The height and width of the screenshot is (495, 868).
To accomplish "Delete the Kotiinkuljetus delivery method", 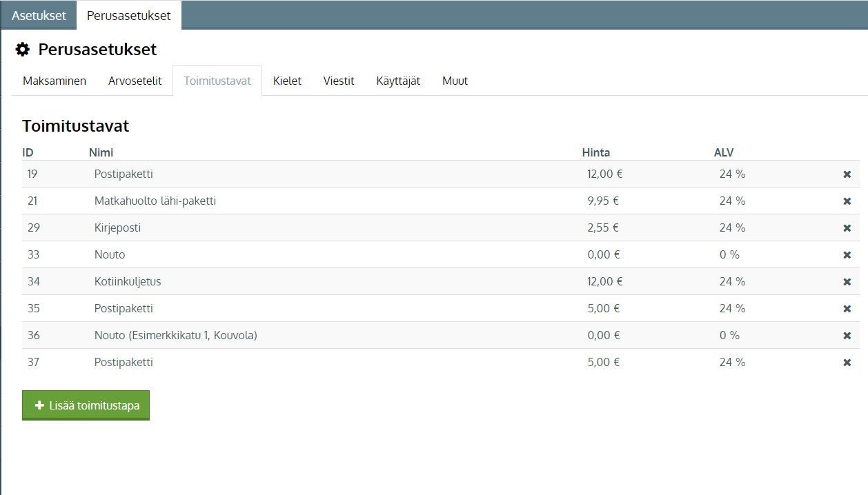I will [x=847, y=282].
